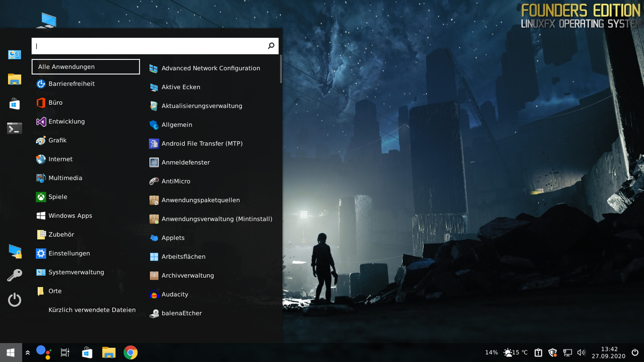Select the Alle Anwendungen category

point(86,66)
